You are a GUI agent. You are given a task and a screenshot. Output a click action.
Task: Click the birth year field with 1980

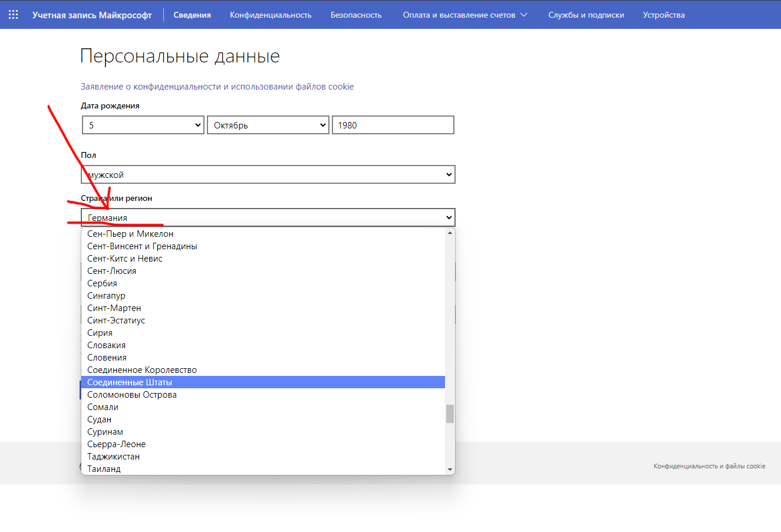coord(393,125)
